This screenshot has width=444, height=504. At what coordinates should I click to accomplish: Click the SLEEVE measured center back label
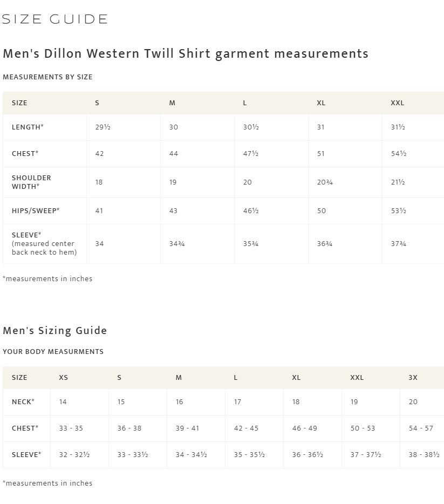(x=44, y=244)
